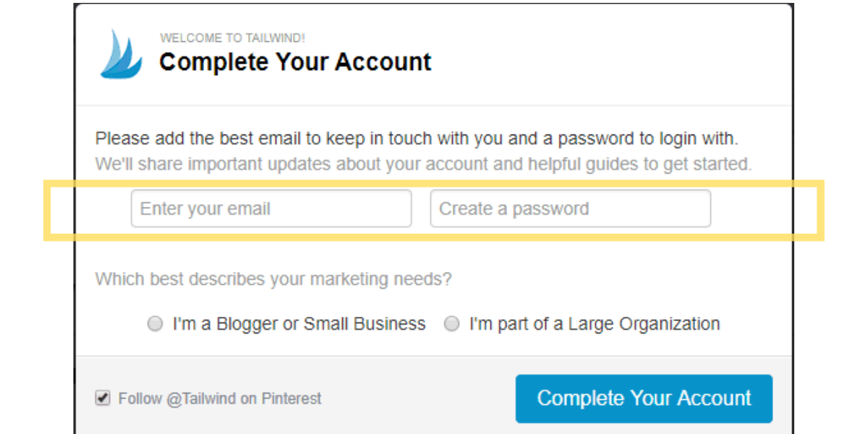Screen dimensions: 868x434
Task: Click the 'Please add the best email' instruction
Action: [x=417, y=138]
